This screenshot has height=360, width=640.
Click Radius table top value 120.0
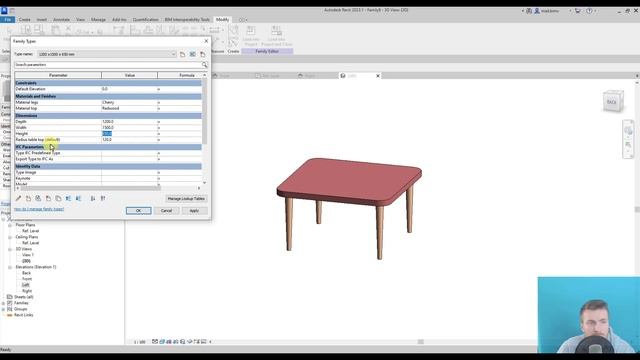tap(129, 140)
